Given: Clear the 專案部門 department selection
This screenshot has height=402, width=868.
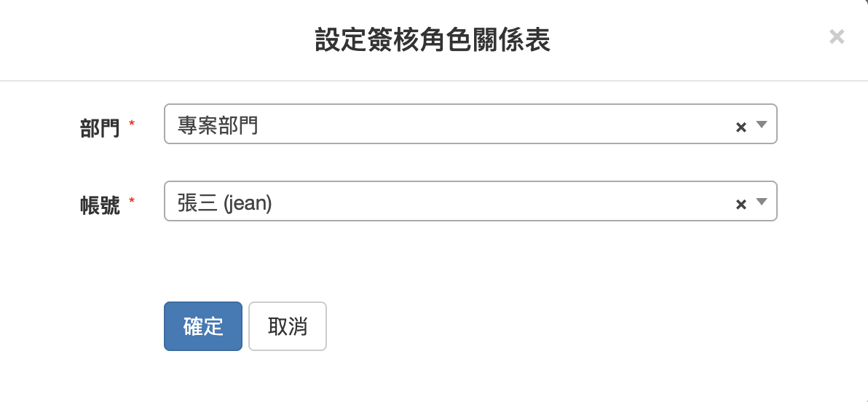Looking at the screenshot, I should pyautogui.click(x=741, y=127).
